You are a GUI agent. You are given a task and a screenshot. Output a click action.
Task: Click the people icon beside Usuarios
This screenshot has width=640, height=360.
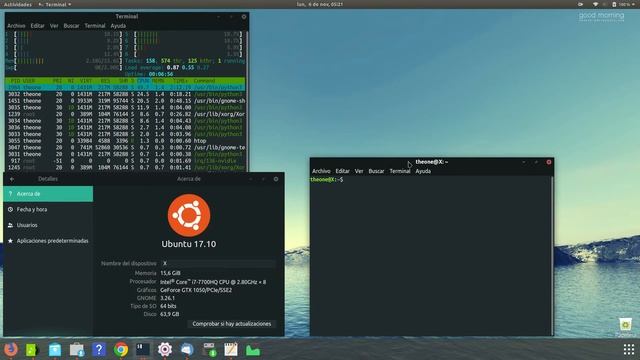coord(11,225)
